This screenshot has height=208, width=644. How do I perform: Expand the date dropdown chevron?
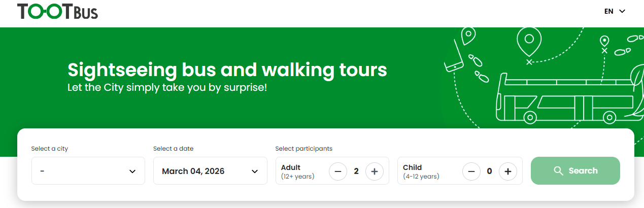(255, 171)
